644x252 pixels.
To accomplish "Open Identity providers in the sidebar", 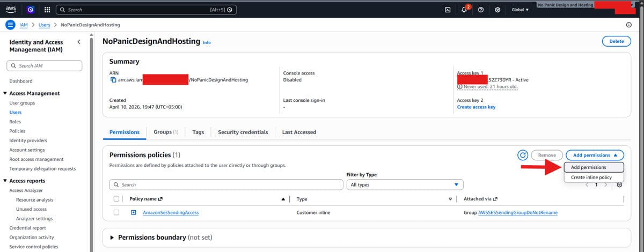I will click(28, 140).
